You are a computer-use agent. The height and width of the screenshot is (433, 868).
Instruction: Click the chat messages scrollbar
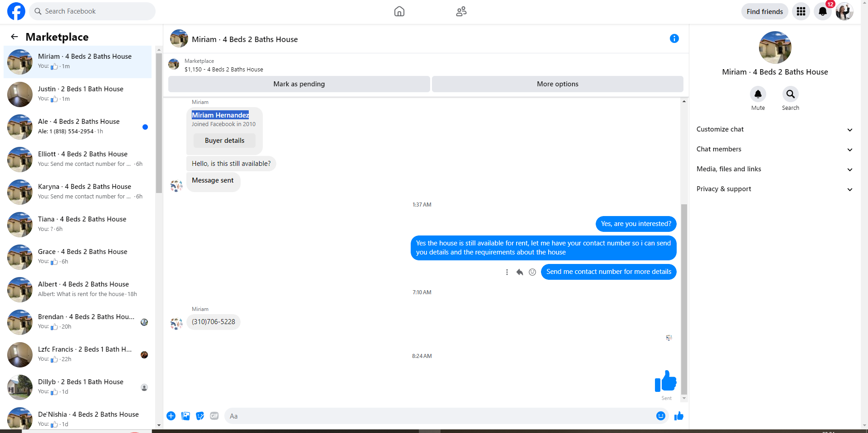[x=684, y=298]
